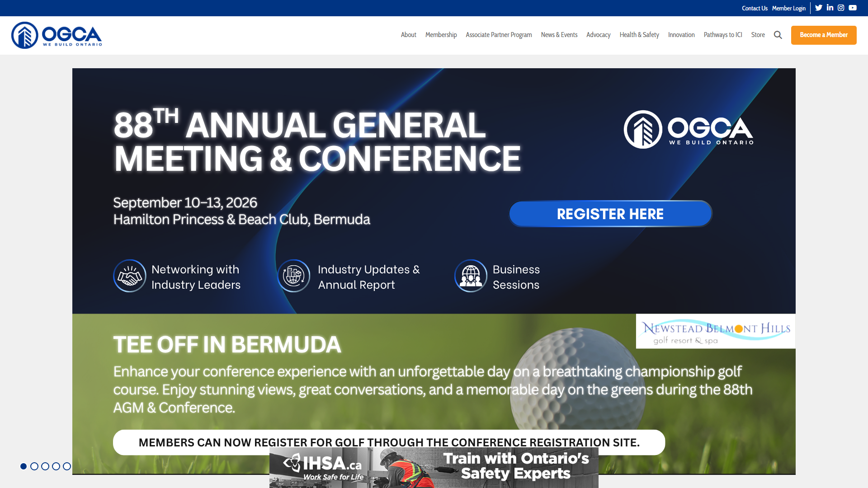Select the fourth carousel slide dot
Viewport: 868px width, 488px height.
tap(56, 466)
